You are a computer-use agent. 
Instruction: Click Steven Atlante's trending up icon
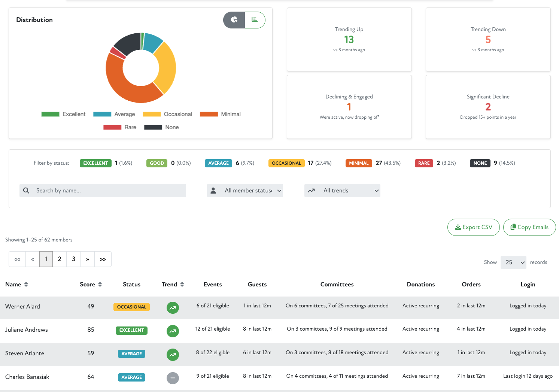tap(173, 355)
